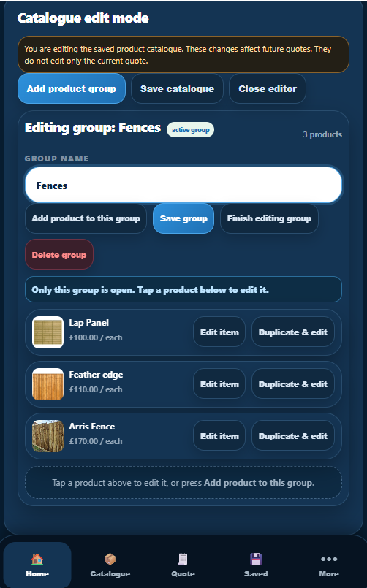Duplicate and edit Lap Panel

tap(293, 332)
